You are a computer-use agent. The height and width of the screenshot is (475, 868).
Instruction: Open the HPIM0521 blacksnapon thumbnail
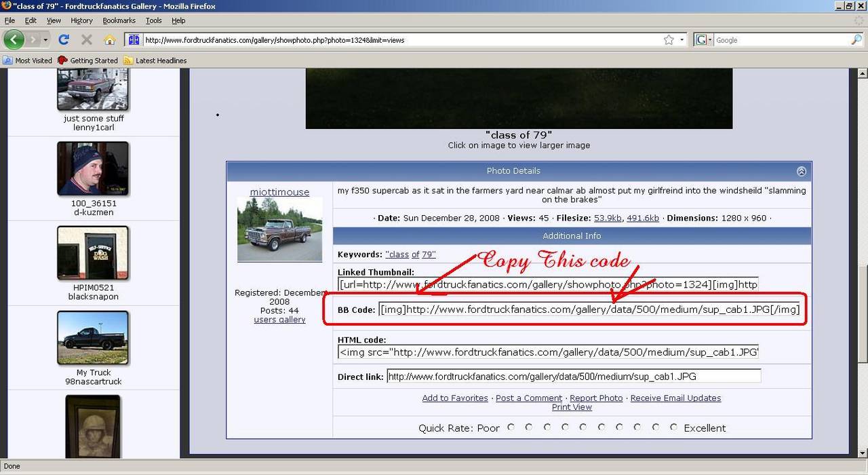(x=93, y=253)
